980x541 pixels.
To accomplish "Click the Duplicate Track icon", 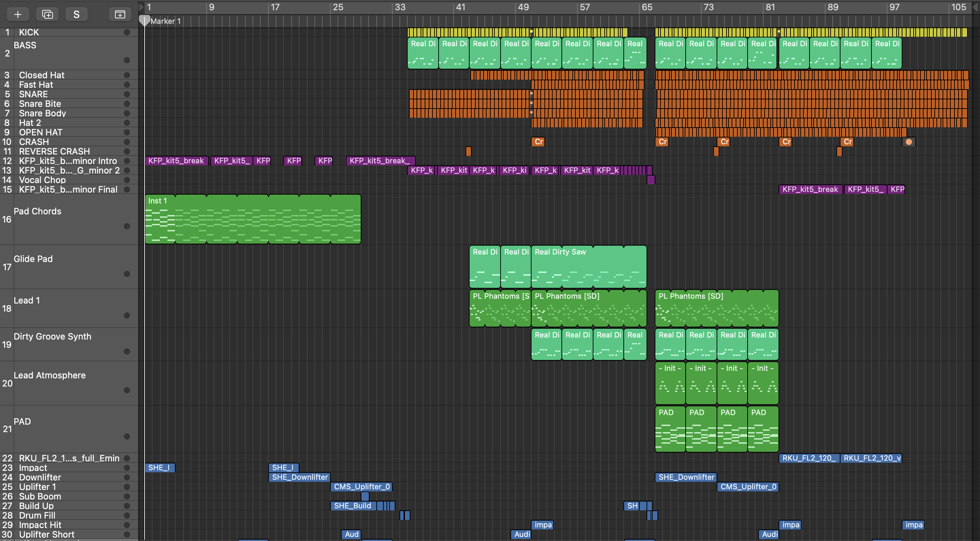I will coord(47,14).
